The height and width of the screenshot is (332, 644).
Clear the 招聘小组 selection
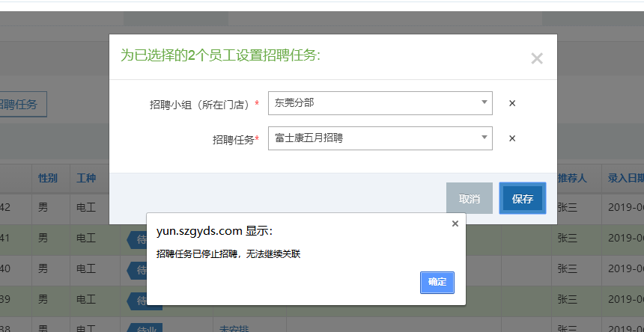click(512, 103)
